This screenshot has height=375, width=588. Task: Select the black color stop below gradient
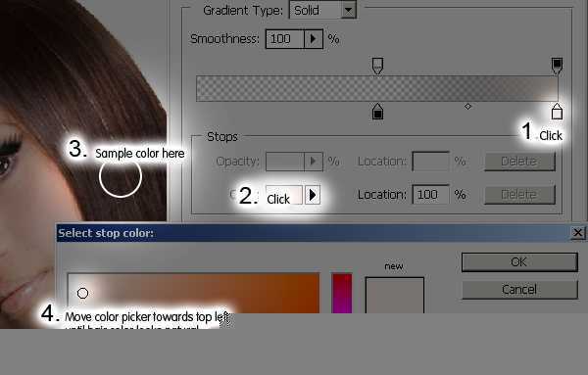[x=377, y=112]
